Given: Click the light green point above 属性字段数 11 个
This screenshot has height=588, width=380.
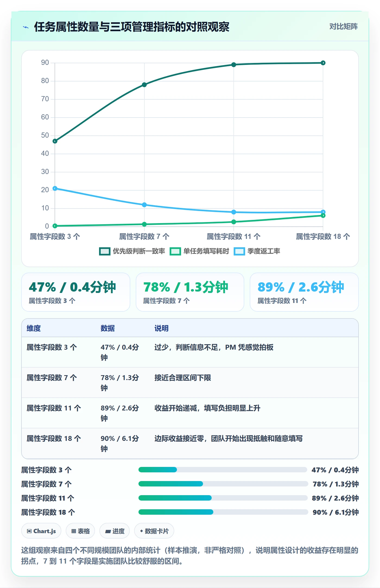Looking at the screenshot, I should (x=234, y=222).
